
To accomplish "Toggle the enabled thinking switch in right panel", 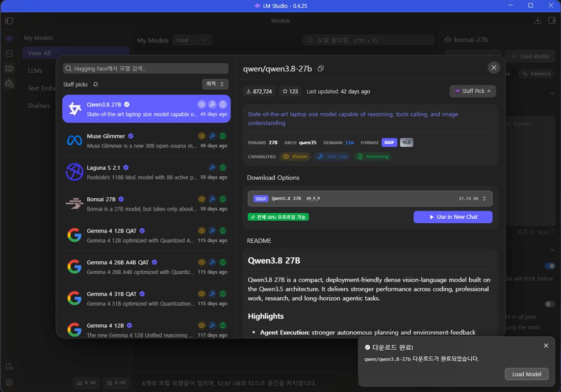I will 550,266.
